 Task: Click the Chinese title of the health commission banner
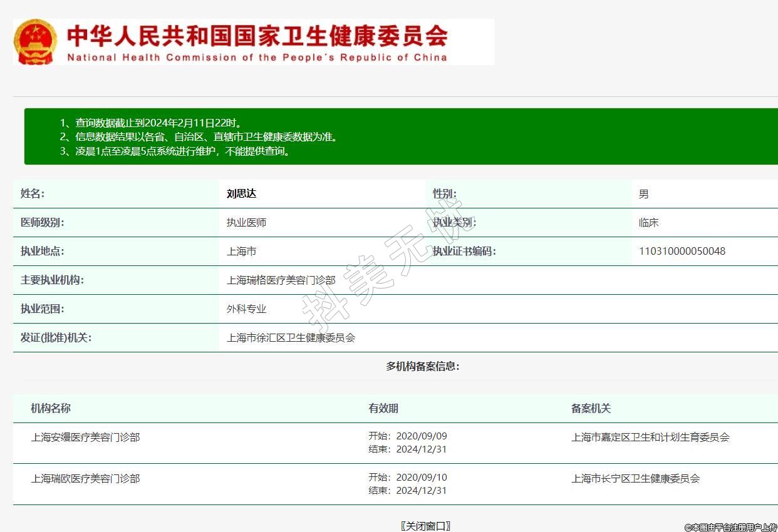[x=257, y=36]
